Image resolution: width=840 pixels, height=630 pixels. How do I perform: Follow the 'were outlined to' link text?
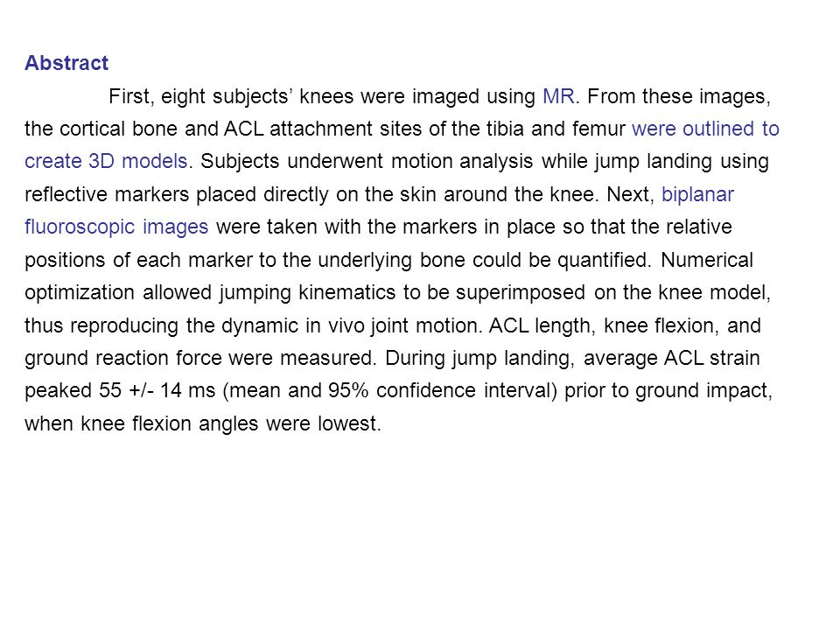(705, 129)
